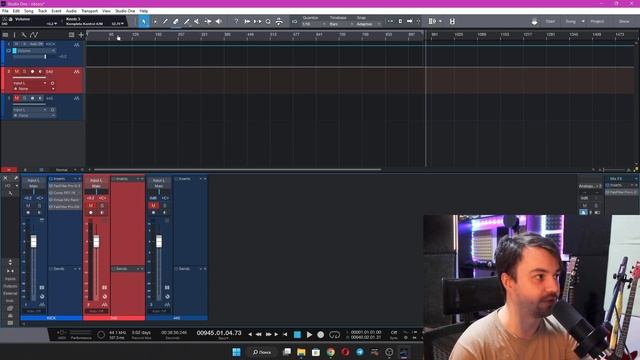Open Windows Start button on taskbar
640x360 pixels.
[x=236, y=352]
